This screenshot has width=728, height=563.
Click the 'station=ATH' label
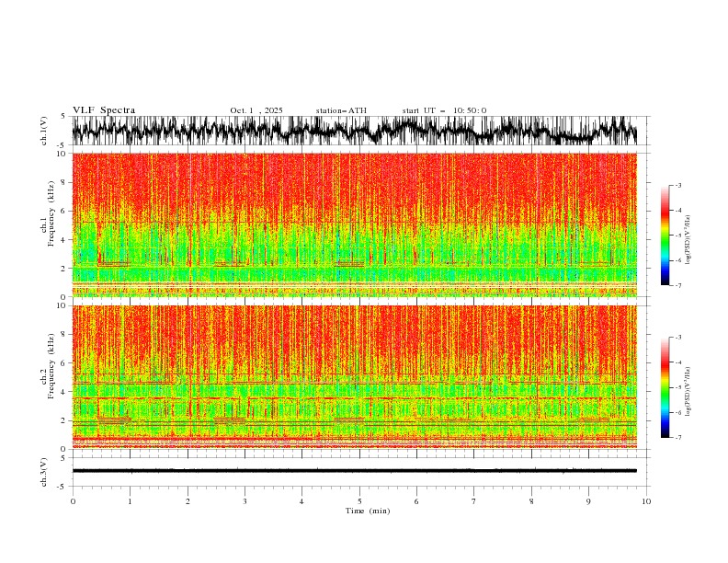point(341,110)
